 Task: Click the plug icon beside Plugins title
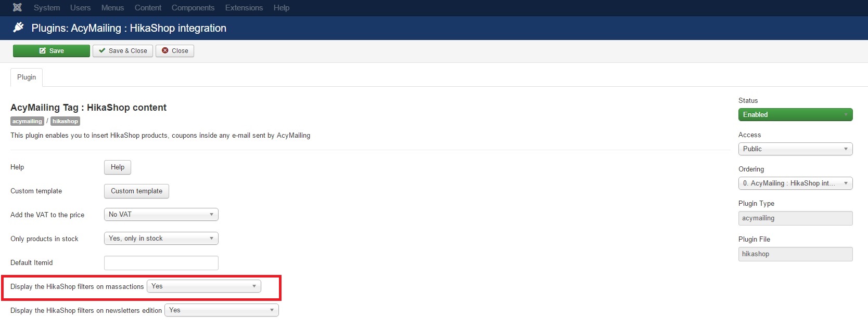18,28
